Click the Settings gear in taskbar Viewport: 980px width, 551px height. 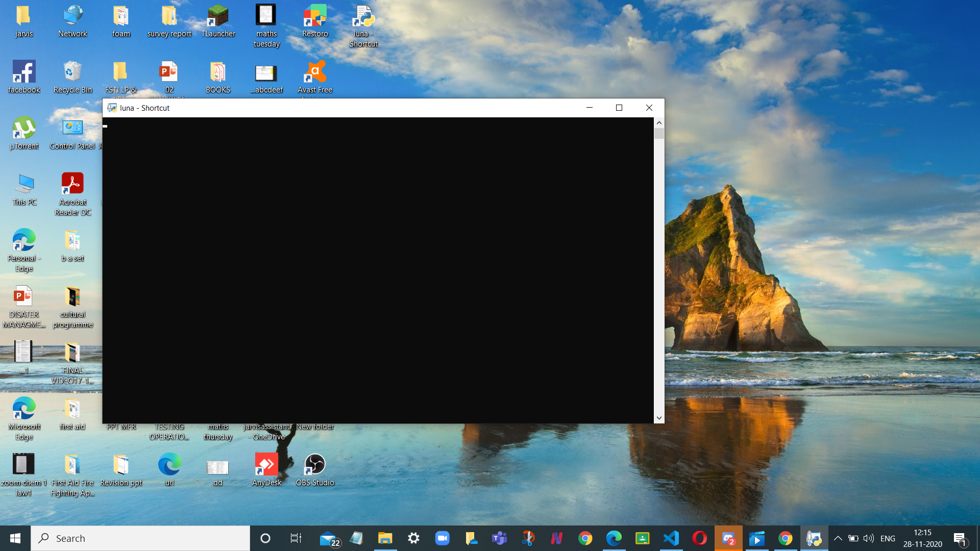[x=413, y=538]
